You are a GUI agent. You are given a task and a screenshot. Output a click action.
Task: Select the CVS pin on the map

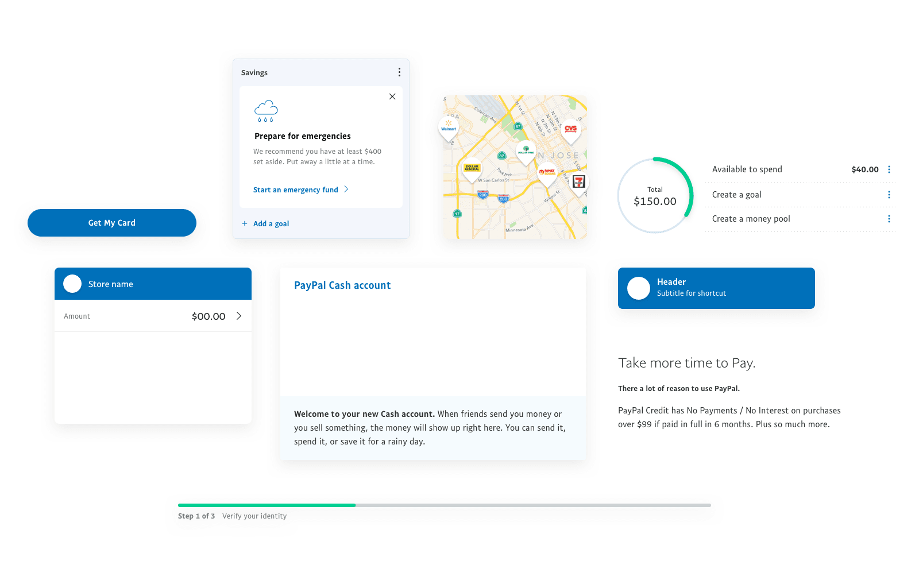[x=570, y=128]
